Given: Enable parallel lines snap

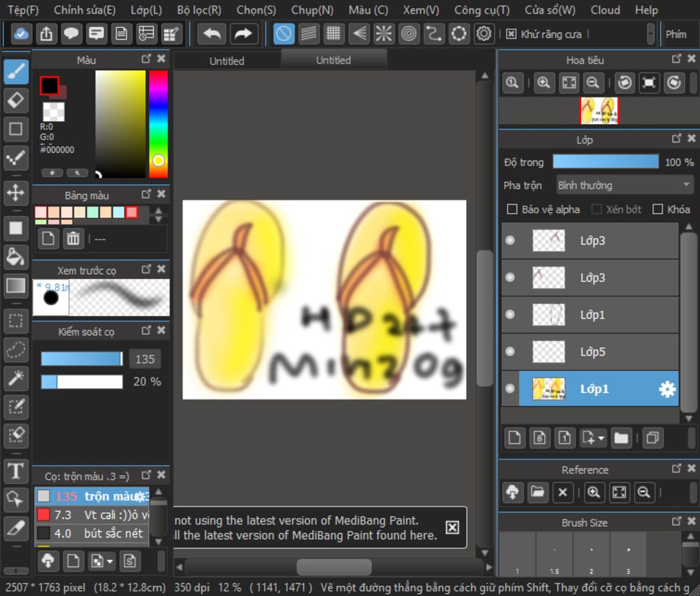Looking at the screenshot, I should 308,33.
